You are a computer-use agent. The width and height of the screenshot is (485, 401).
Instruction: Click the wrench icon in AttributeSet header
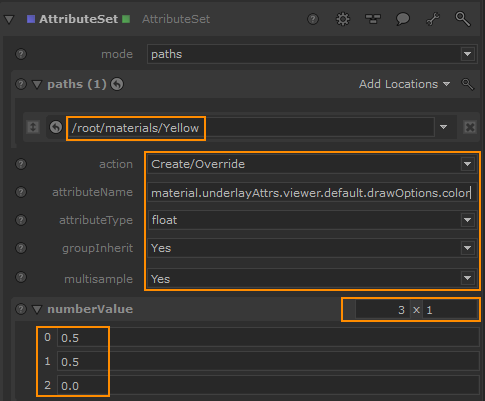pos(433,19)
